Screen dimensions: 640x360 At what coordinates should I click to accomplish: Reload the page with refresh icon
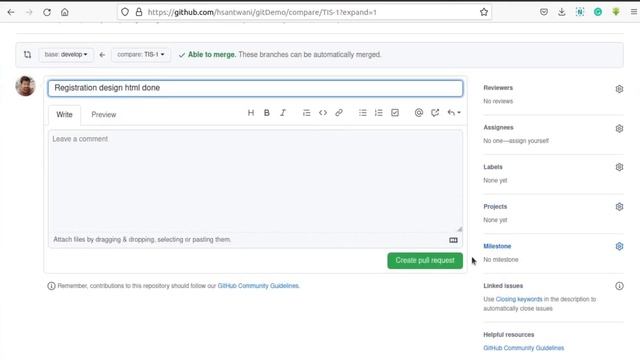click(47, 12)
